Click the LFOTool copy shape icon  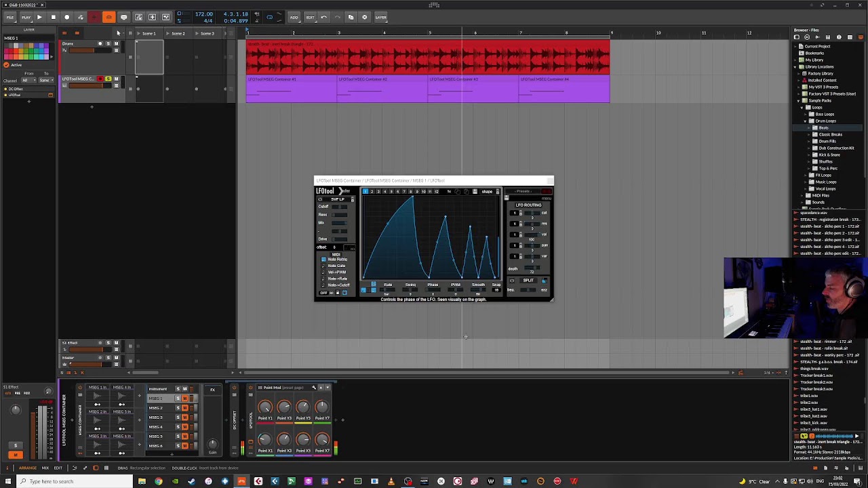pos(458,192)
